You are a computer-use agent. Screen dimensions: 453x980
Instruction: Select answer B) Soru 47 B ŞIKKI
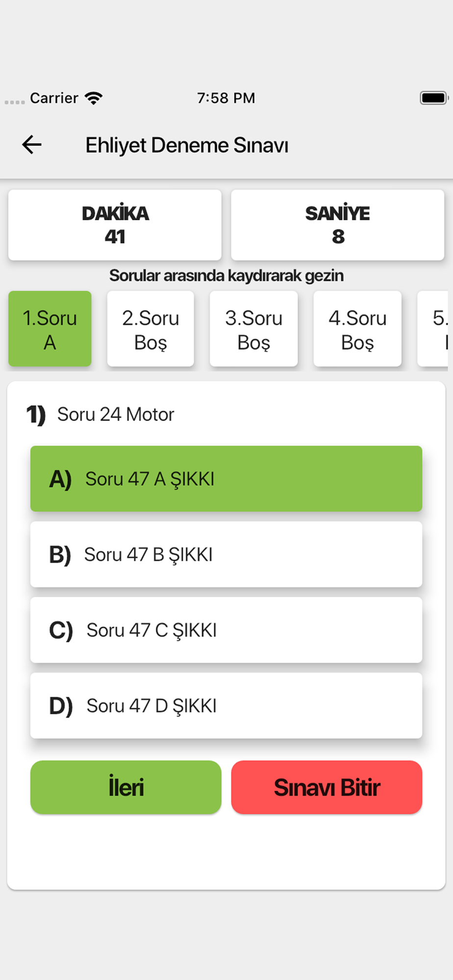tap(226, 554)
